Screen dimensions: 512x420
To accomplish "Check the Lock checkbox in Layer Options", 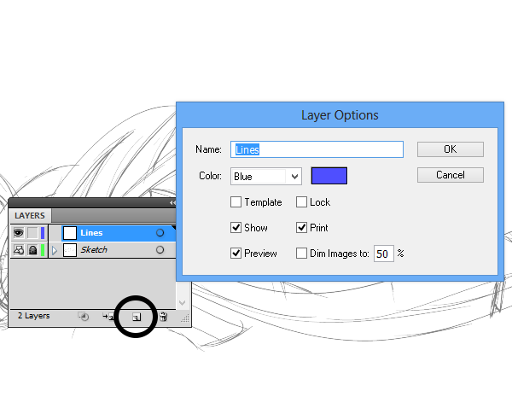I will click(301, 202).
